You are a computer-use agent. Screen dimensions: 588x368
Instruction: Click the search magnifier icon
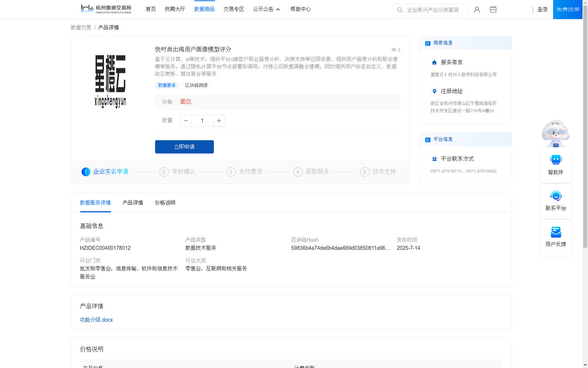pyautogui.click(x=400, y=10)
